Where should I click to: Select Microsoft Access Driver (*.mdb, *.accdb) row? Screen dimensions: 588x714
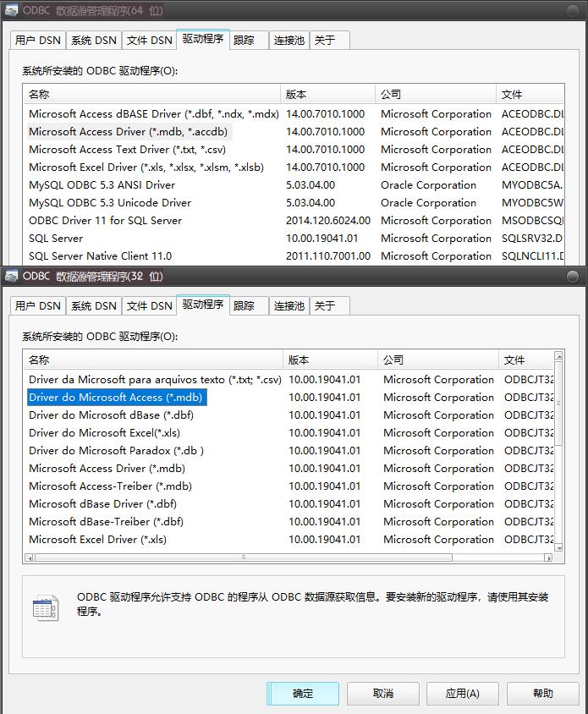point(294,132)
